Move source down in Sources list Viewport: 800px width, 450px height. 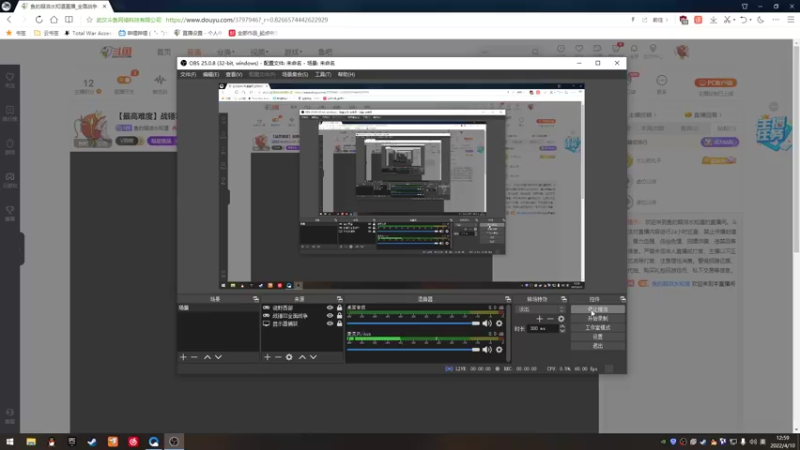313,357
